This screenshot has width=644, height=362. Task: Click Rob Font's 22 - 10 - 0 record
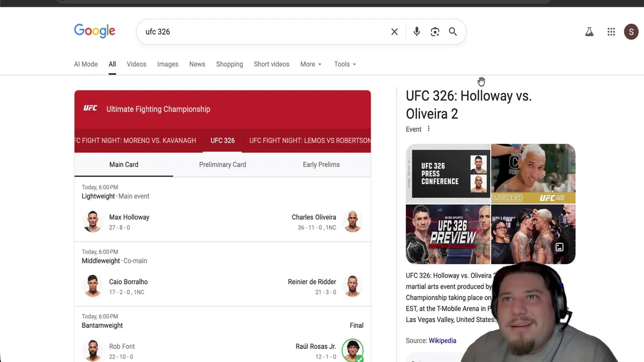tap(121, 356)
